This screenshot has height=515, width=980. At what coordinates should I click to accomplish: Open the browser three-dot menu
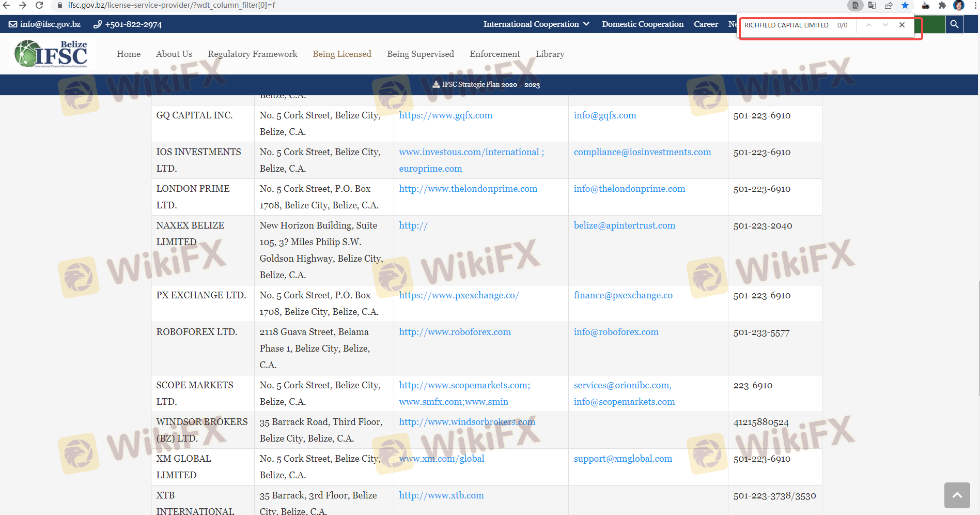974,5
